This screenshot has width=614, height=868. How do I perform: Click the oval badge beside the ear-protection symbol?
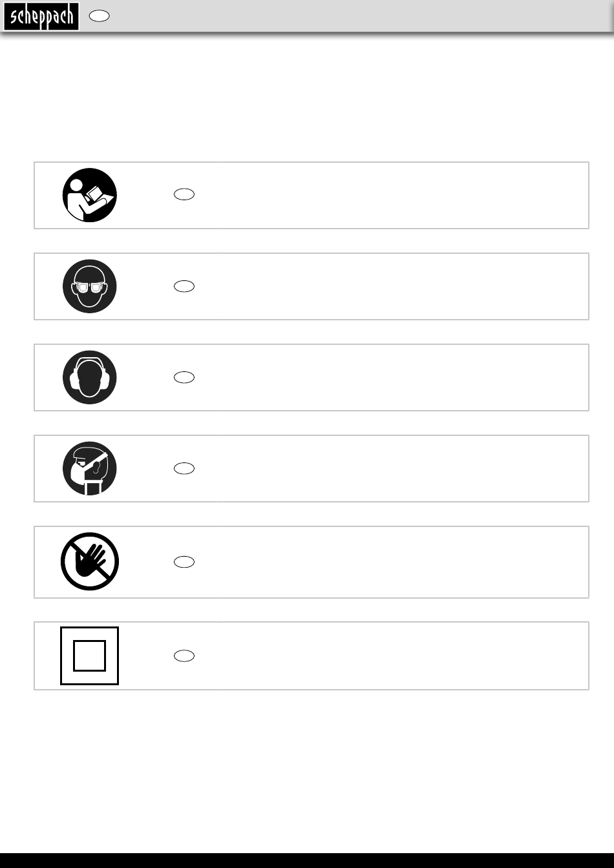(184, 377)
